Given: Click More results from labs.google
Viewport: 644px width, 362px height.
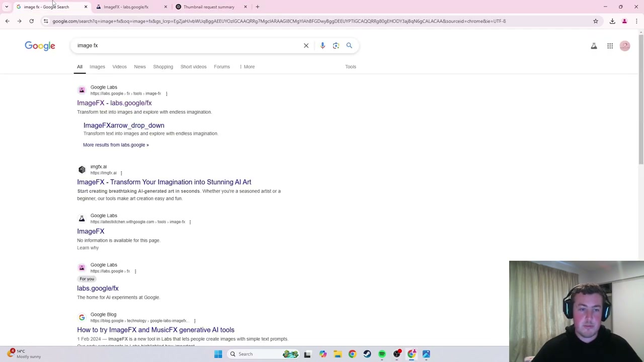Looking at the screenshot, I should click(116, 145).
